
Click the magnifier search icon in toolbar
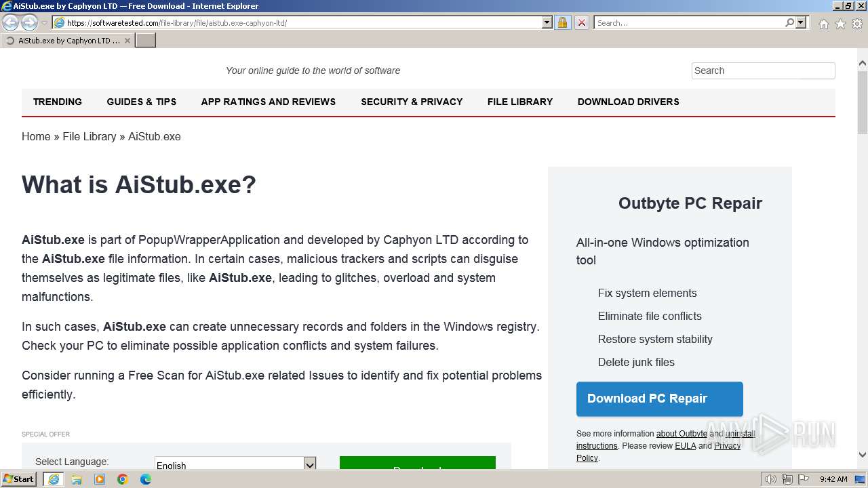click(x=789, y=22)
